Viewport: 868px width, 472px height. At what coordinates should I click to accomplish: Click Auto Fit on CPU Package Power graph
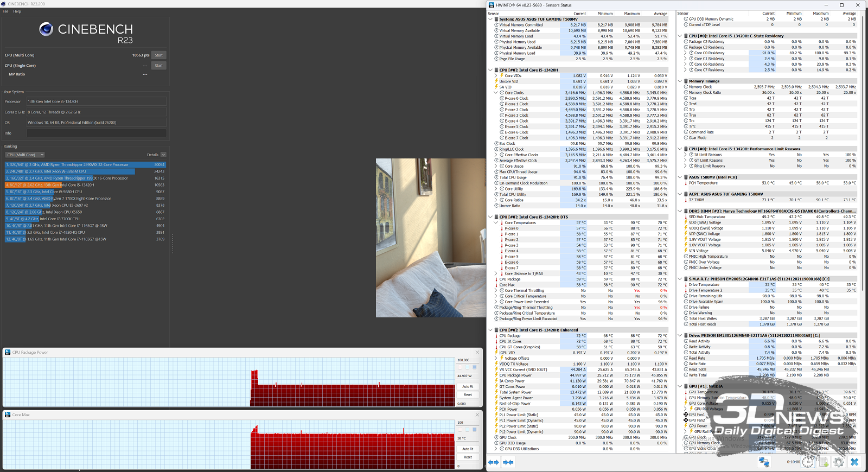coord(467,387)
